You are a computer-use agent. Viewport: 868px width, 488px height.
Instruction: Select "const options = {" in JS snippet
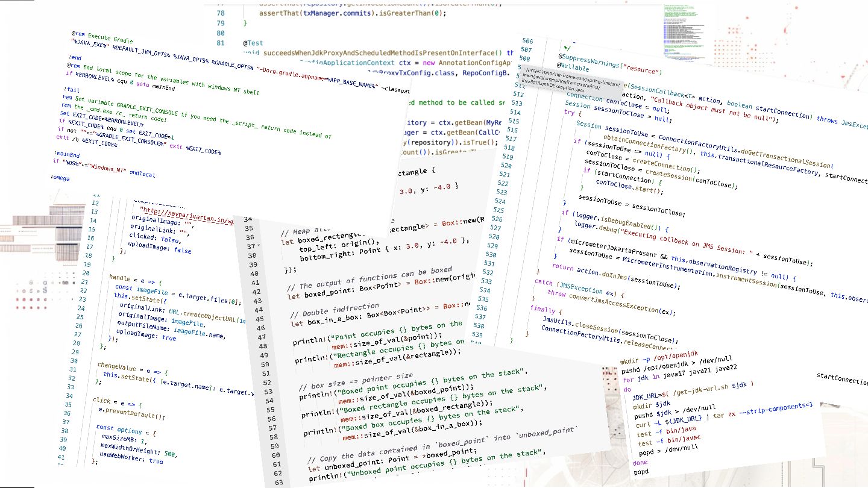(126, 430)
